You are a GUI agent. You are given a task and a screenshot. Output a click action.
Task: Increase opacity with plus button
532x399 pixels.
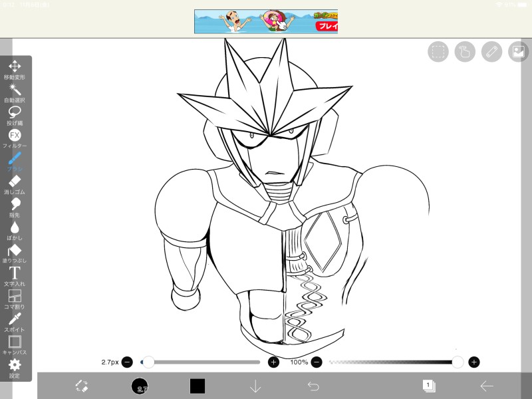click(474, 362)
